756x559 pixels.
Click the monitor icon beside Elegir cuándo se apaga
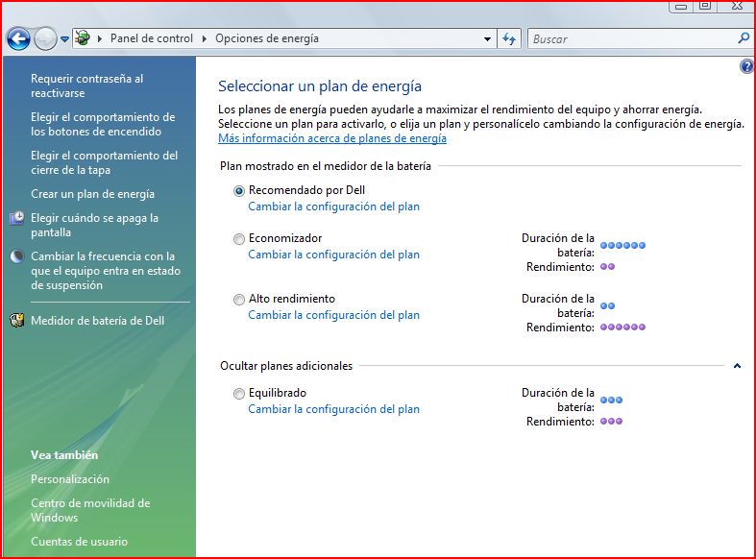click(x=17, y=218)
